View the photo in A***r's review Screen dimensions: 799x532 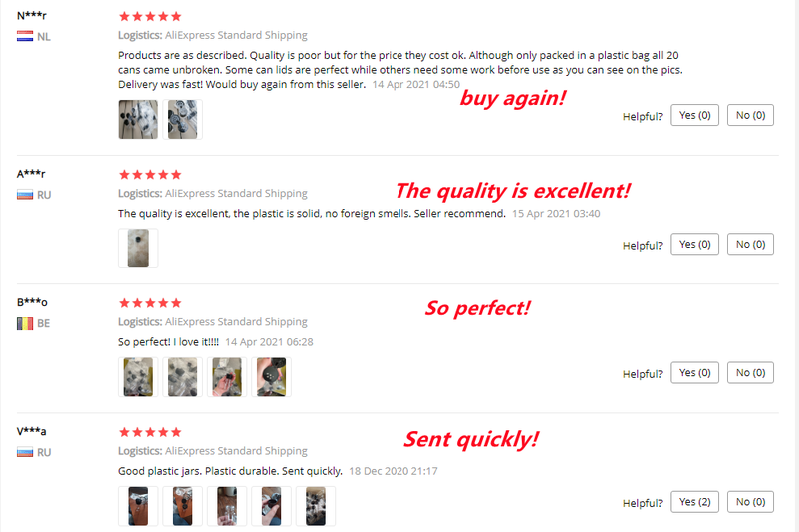[138, 248]
